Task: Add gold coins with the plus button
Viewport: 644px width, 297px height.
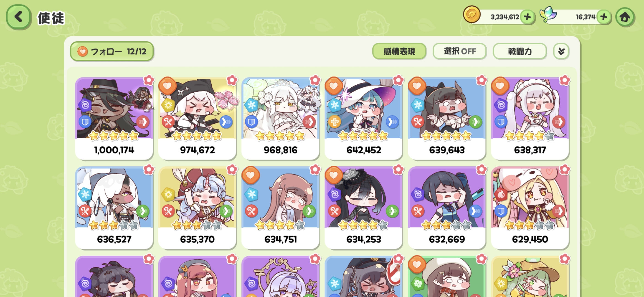Action: pyautogui.click(x=527, y=17)
